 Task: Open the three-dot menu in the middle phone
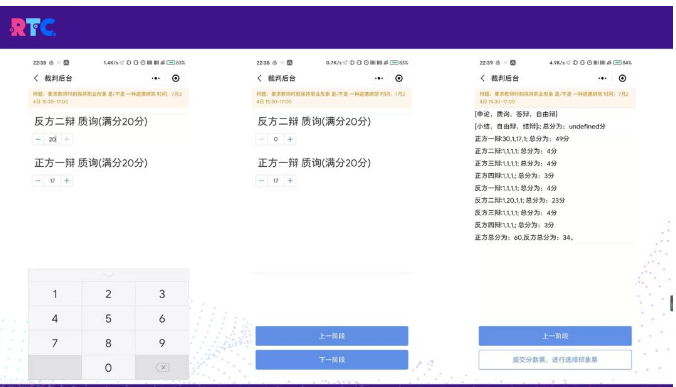tap(379, 78)
